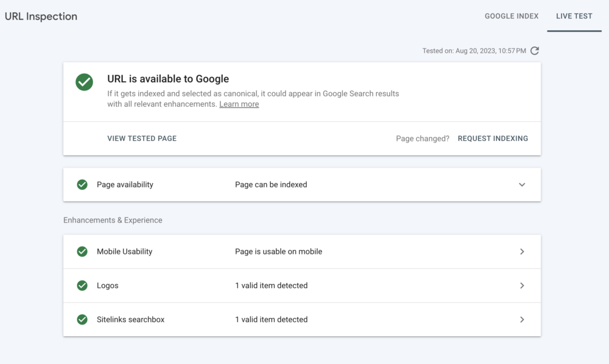Click the Sitelinks searchbox check icon
Screen dimensions: 609x364
coord(82,319)
